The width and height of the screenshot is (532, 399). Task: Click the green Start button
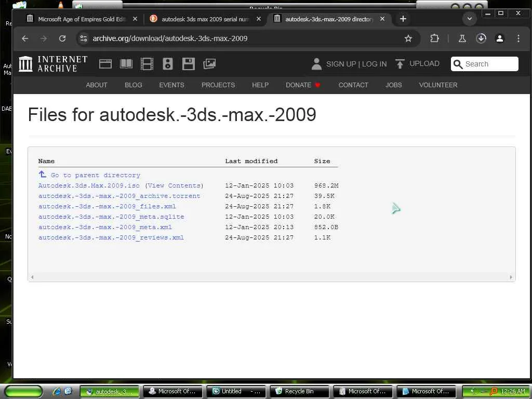24,392
